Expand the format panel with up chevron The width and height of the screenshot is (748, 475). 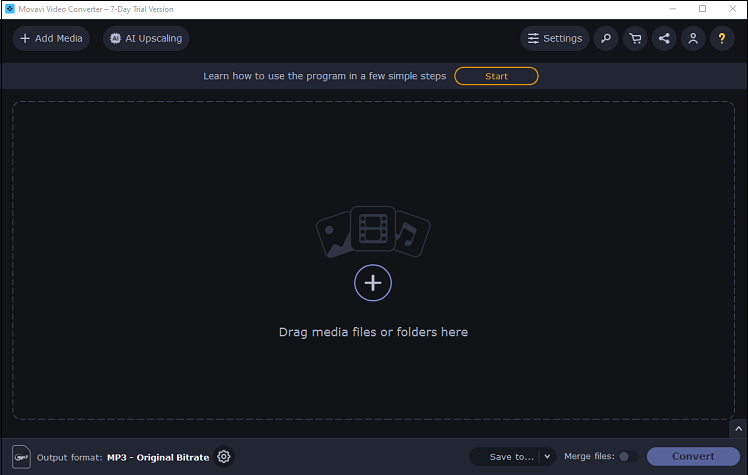(x=738, y=429)
